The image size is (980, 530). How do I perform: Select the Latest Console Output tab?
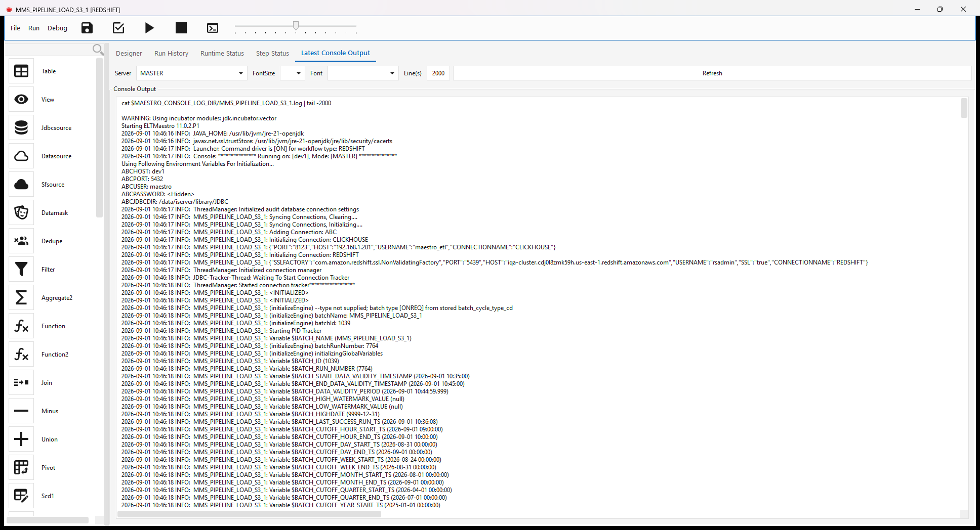click(x=336, y=53)
